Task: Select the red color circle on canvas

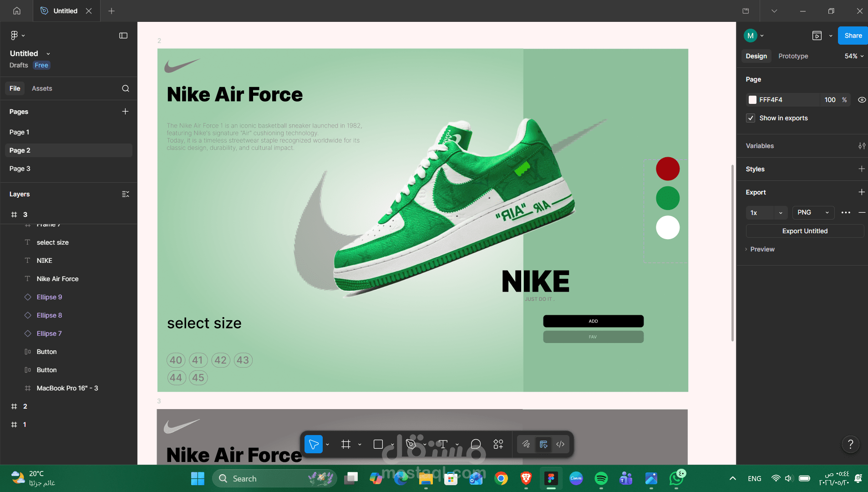Action: click(x=668, y=169)
